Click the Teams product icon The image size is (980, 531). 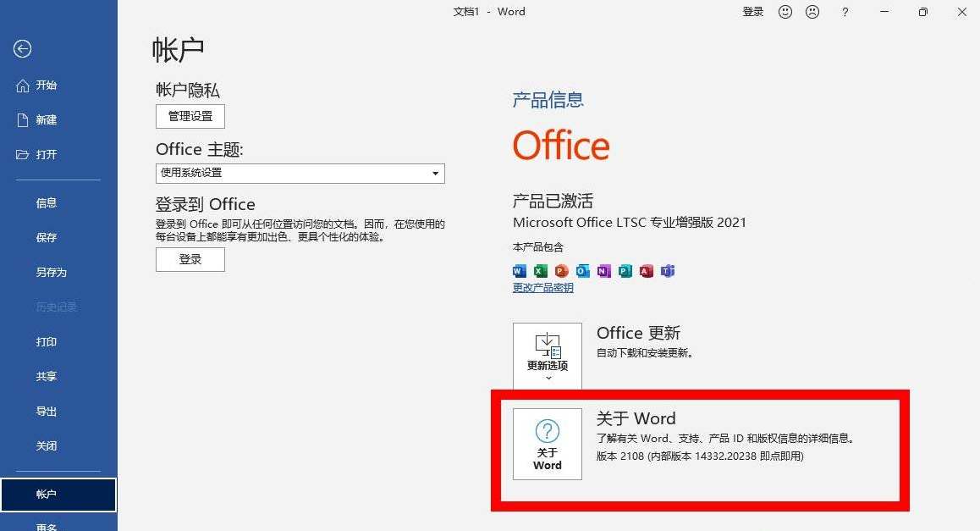(x=668, y=271)
